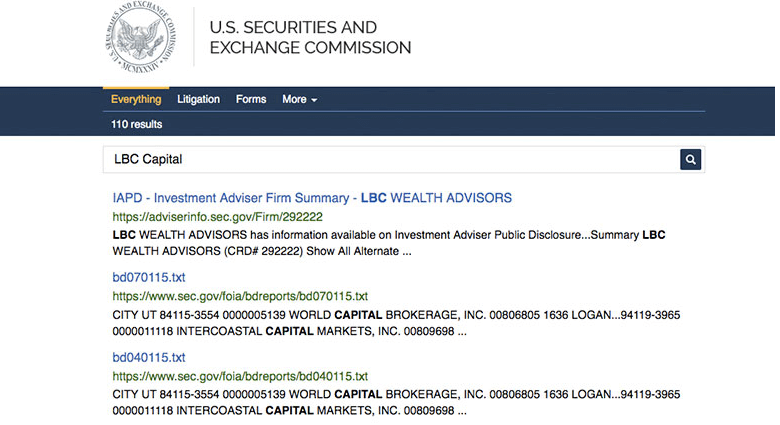Open the More navigation dropdown
Screen dimensions: 780x425
[299, 100]
